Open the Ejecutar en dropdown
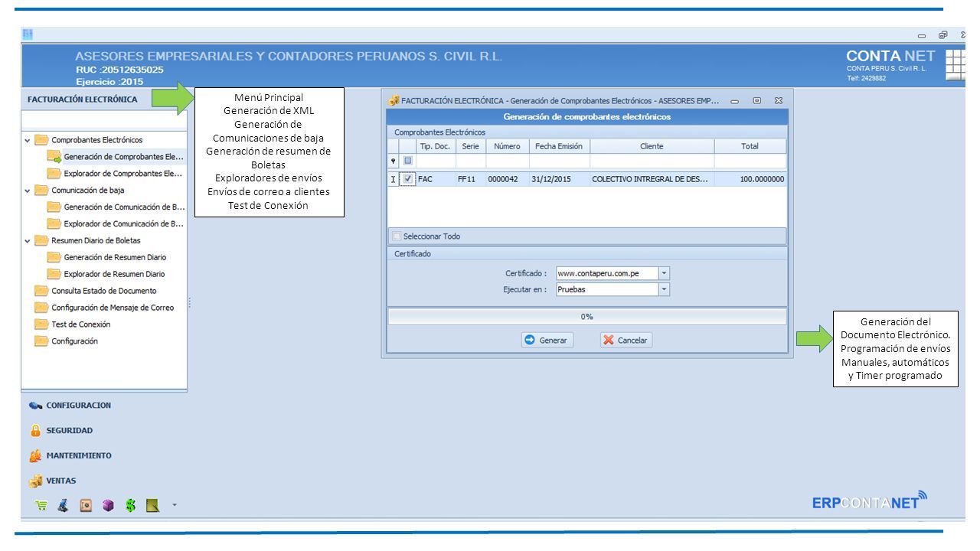The height and width of the screenshot is (551, 980). point(664,290)
